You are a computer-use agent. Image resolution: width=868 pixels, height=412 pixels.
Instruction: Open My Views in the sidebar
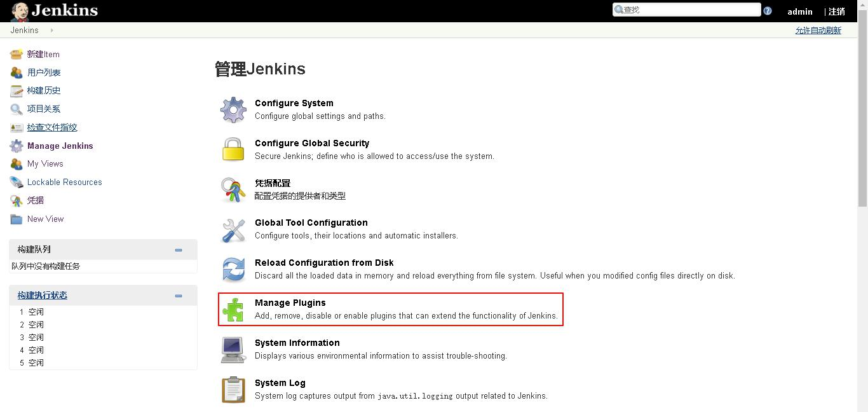(x=45, y=163)
